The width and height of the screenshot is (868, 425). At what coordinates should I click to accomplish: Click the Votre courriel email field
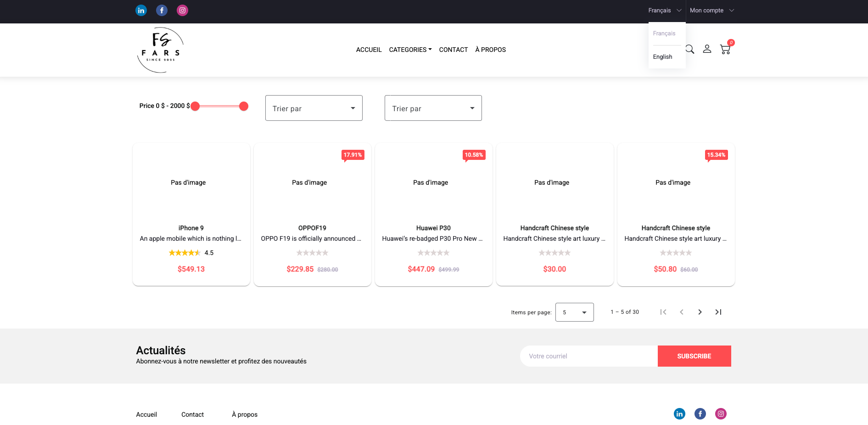tap(588, 356)
